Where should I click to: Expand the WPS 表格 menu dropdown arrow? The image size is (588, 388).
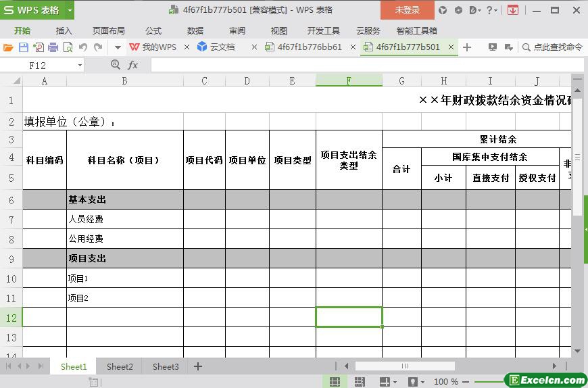pyautogui.click(x=70, y=10)
